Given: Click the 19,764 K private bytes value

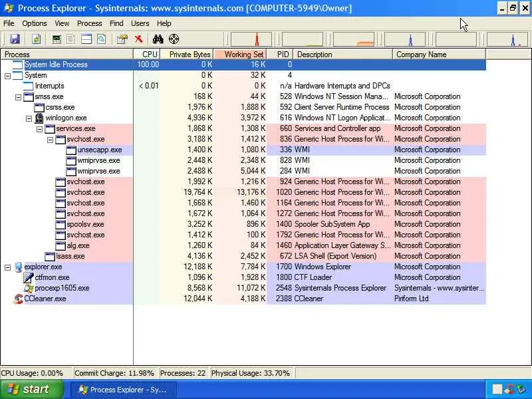Looking at the screenshot, I should click(198, 192).
